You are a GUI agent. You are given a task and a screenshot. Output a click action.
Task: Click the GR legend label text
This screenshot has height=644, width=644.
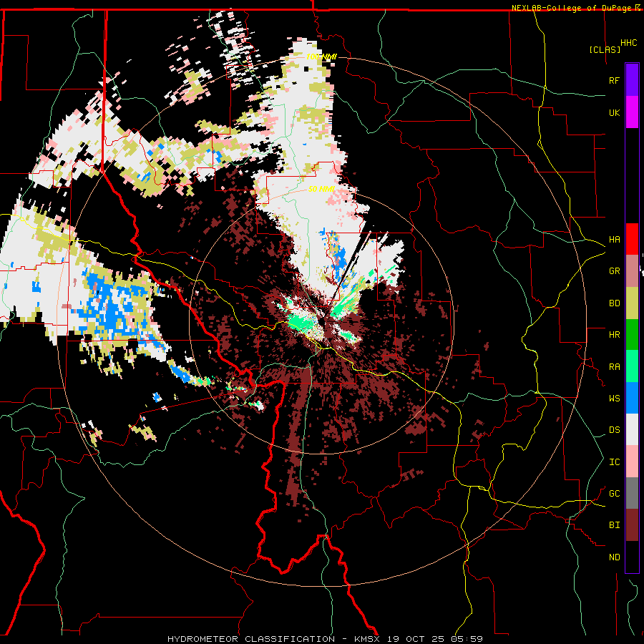pos(615,271)
